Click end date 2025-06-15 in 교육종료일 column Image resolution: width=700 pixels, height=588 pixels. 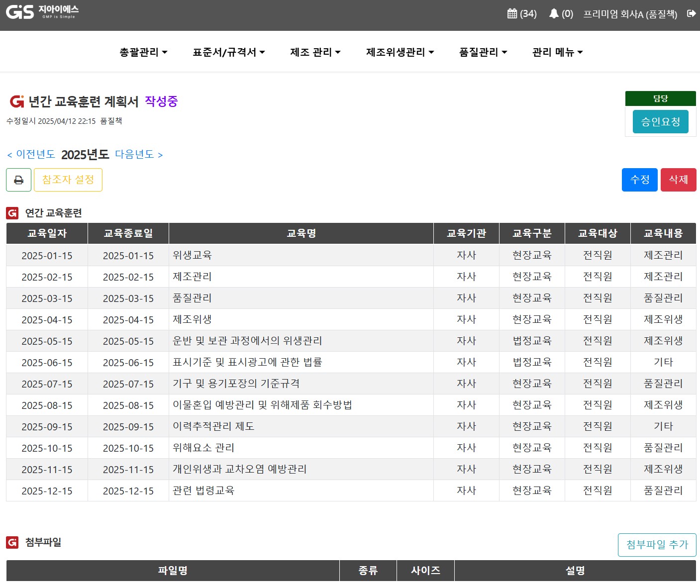coord(128,363)
